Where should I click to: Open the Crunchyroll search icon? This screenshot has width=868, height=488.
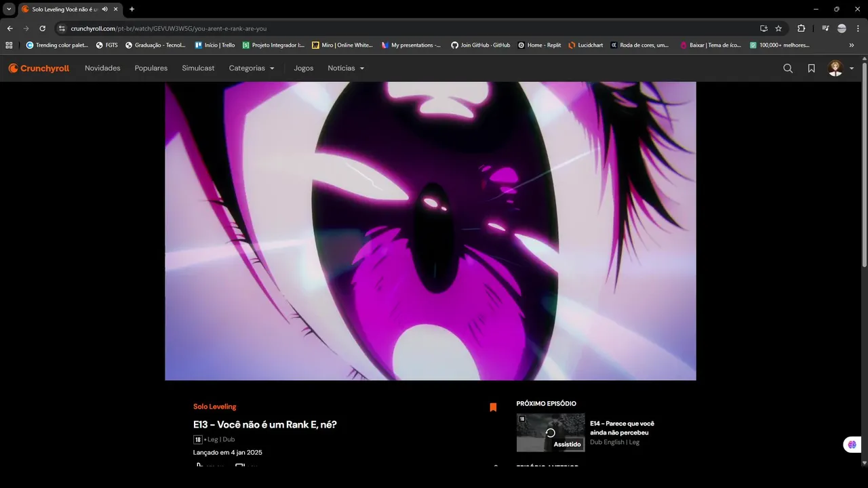coord(788,68)
